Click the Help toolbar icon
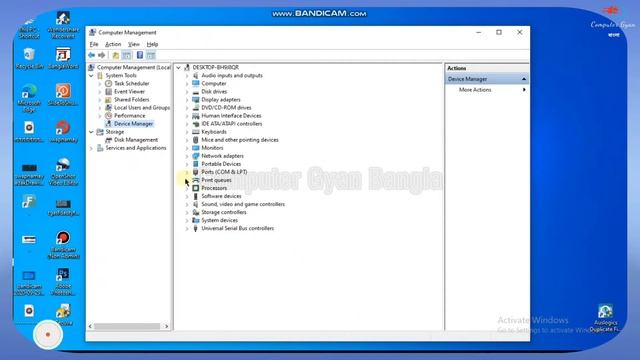This screenshot has height=360, width=640. click(140, 55)
